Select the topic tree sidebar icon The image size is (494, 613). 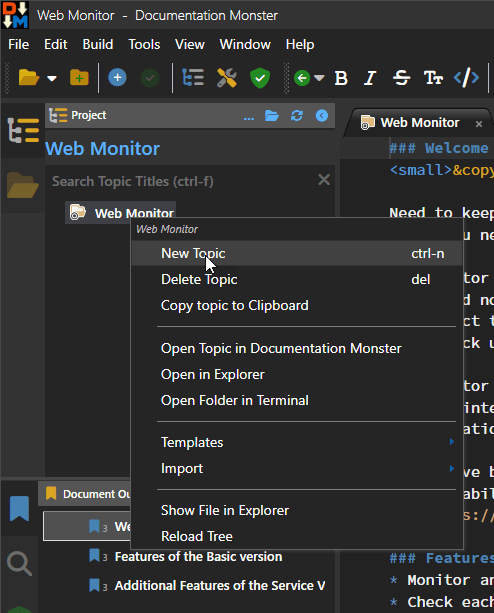(23, 130)
